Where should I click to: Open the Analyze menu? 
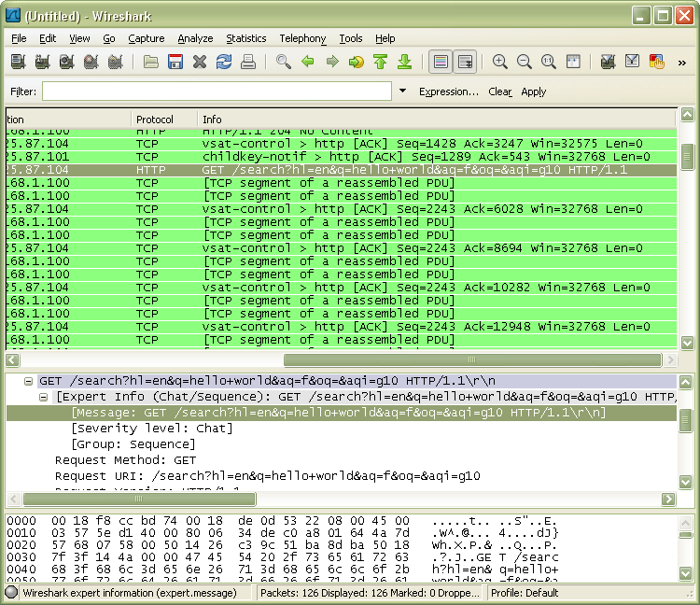click(195, 38)
